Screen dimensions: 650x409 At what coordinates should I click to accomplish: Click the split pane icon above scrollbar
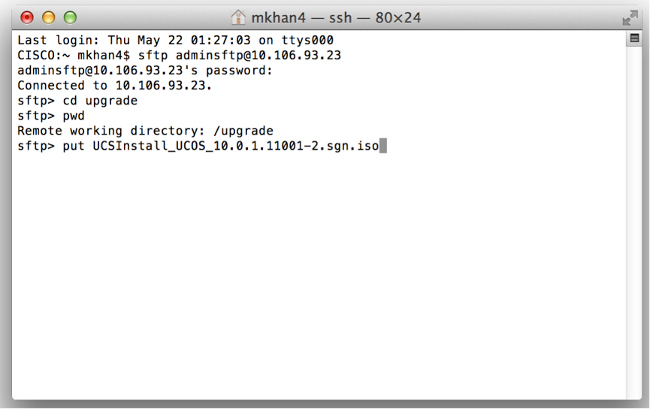[634, 38]
